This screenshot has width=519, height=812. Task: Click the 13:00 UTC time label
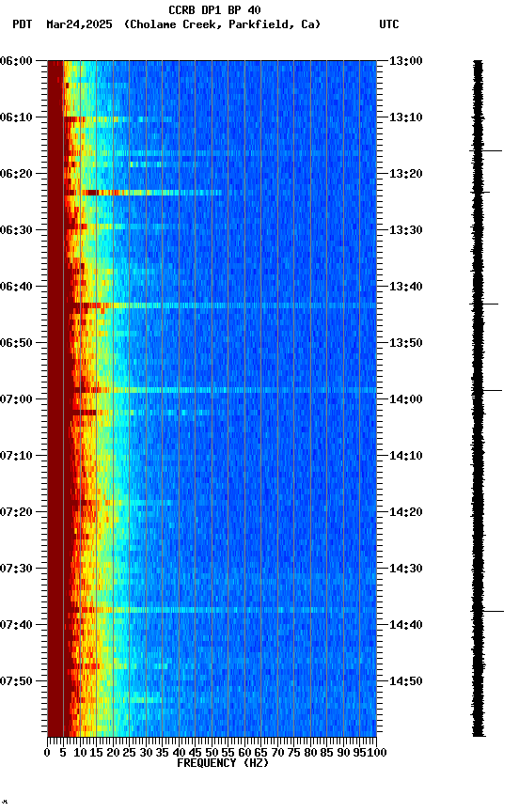(x=406, y=61)
